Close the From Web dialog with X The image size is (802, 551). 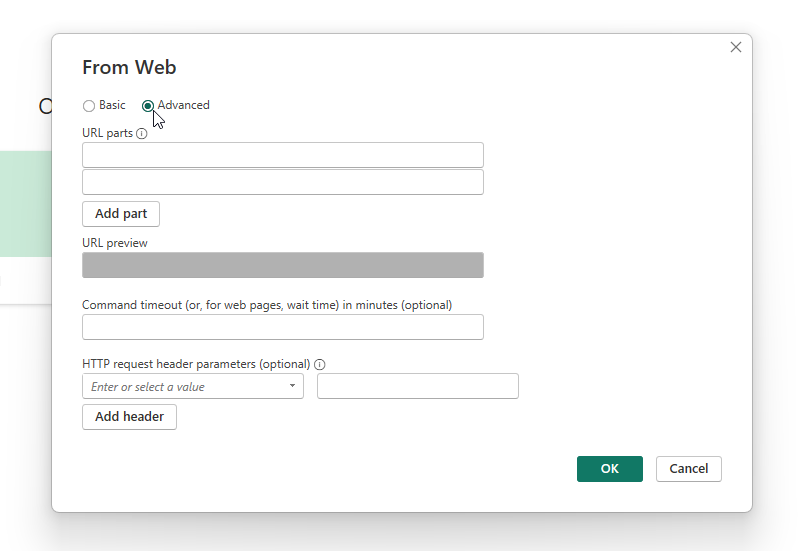click(x=736, y=47)
